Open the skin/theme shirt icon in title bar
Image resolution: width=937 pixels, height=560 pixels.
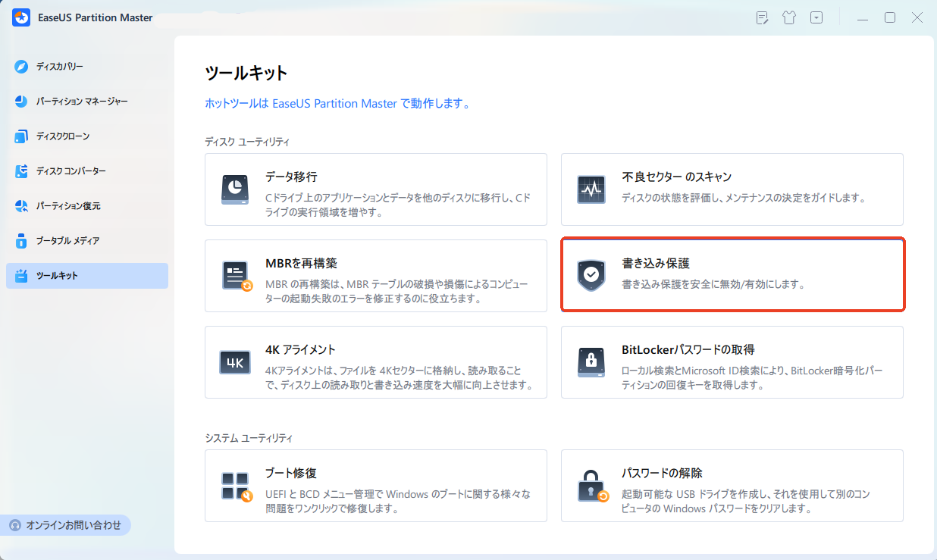789,18
